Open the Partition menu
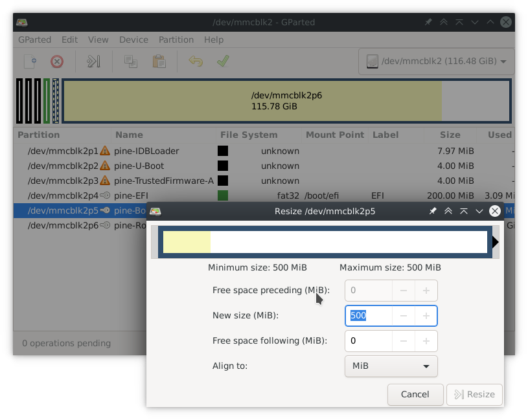Viewport: 528px width, 420px height. (x=176, y=39)
